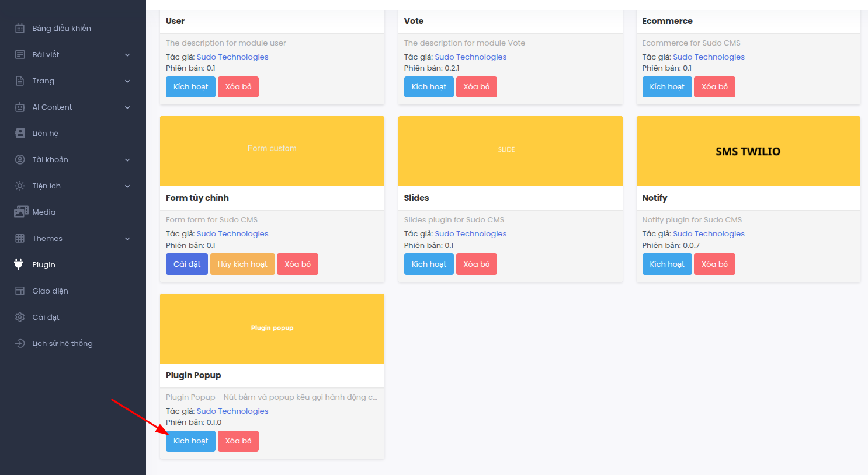The height and width of the screenshot is (475, 868).
Task: Click the SMS TWILIO banner thumbnail
Action: point(748,151)
